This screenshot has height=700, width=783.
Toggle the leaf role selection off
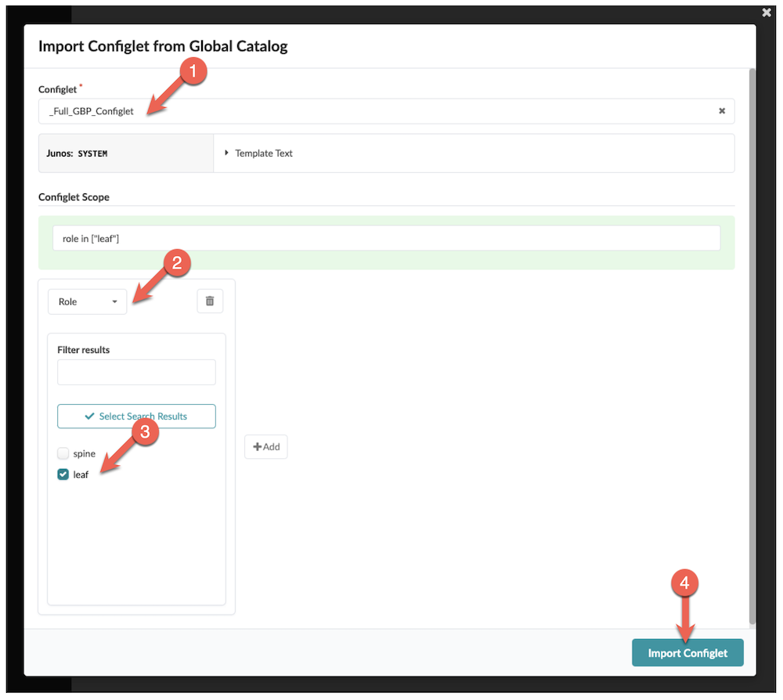pos(63,474)
